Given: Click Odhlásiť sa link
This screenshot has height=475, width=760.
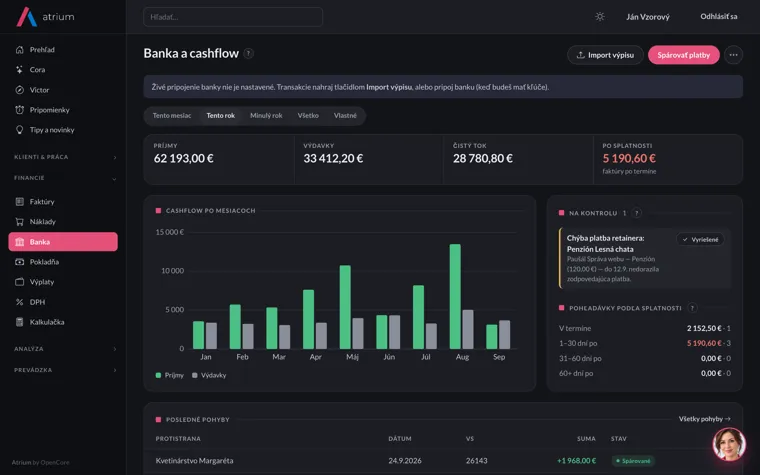Looking at the screenshot, I should (x=718, y=16).
